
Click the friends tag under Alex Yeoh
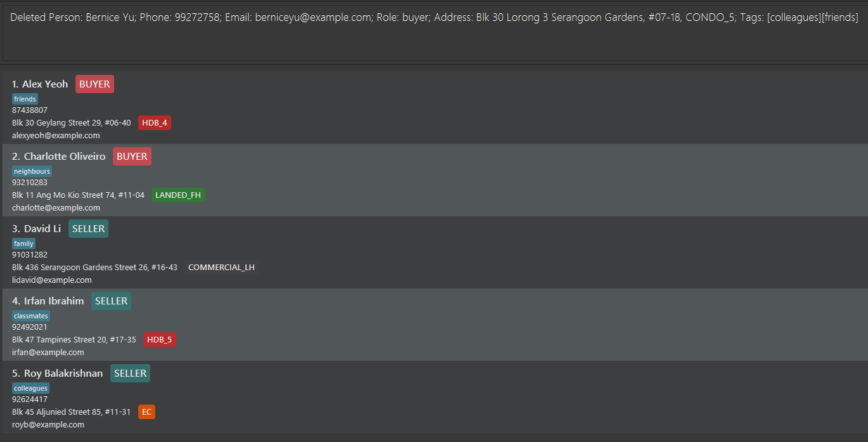[25, 99]
